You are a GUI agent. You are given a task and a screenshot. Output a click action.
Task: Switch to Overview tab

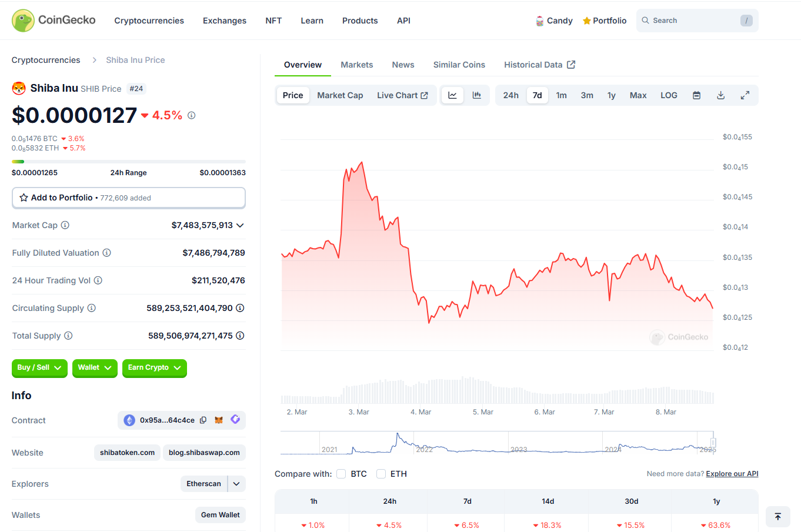point(303,65)
